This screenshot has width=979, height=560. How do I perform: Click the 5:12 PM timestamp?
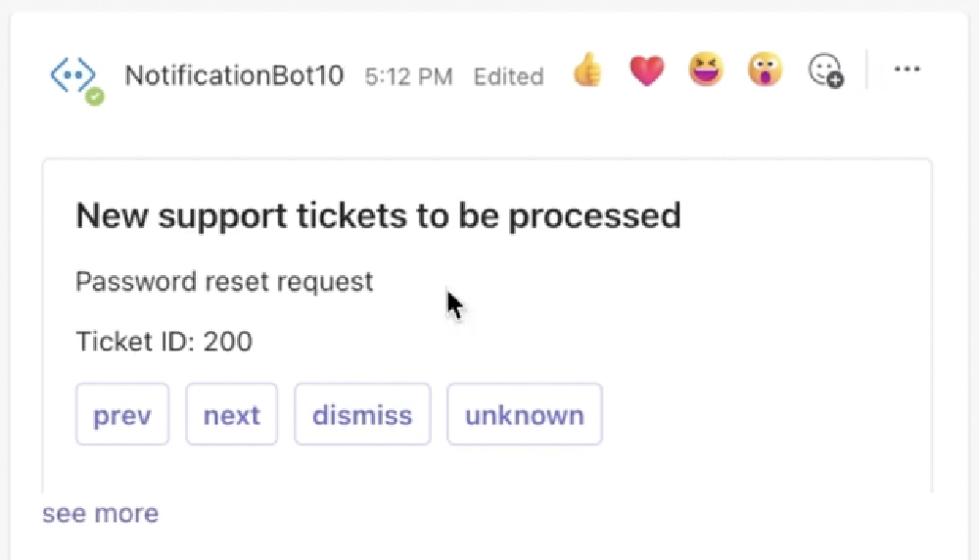pos(408,76)
